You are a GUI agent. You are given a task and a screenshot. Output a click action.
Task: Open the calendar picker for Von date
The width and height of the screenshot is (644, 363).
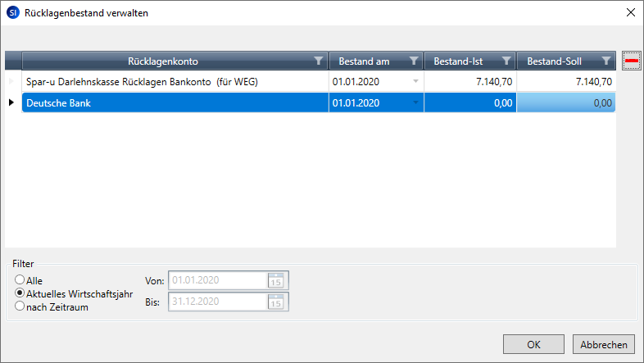[277, 281]
